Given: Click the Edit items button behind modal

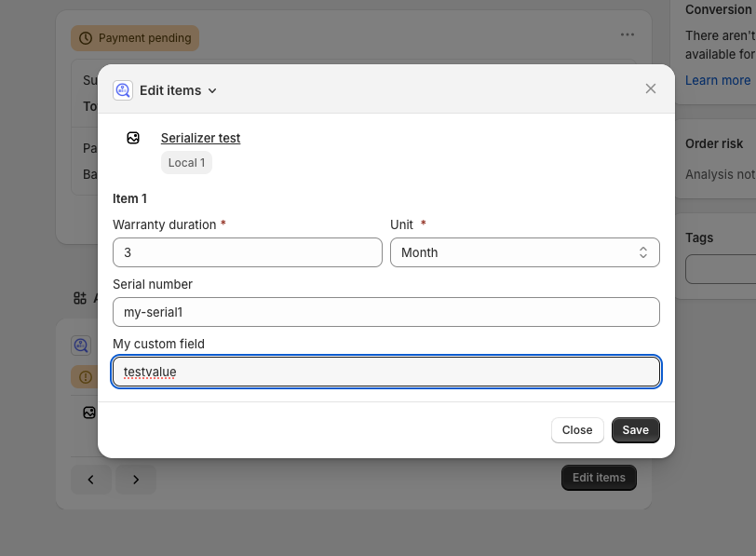Looking at the screenshot, I should point(599,478).
